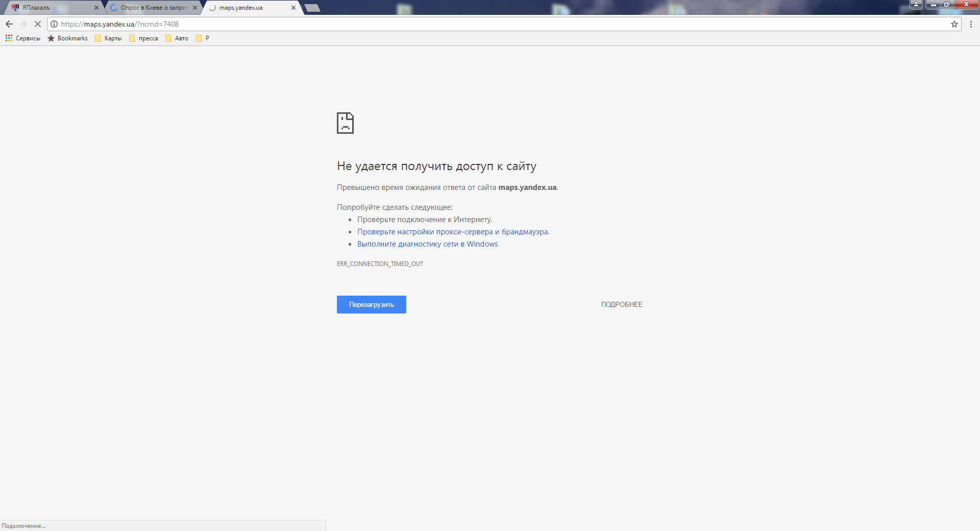
Task: Click the Перезагрузить button
Action: (x=372, y=304)
